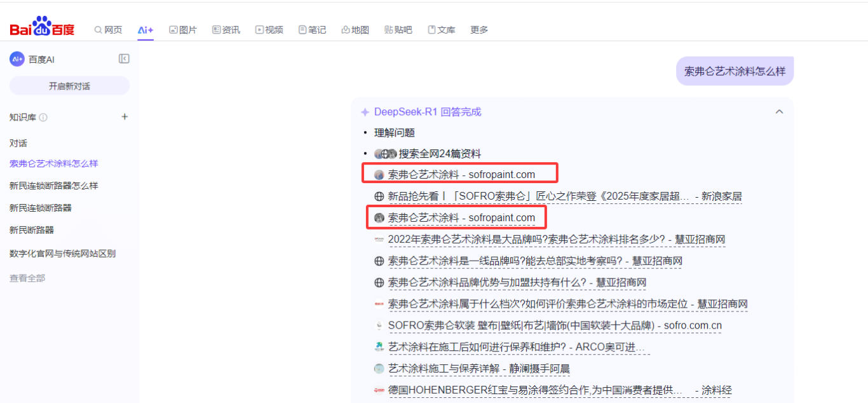Click the 知识库 info icon
This screenshot has width=868, height=403.
pyautogui.click(x=43, y=117)
